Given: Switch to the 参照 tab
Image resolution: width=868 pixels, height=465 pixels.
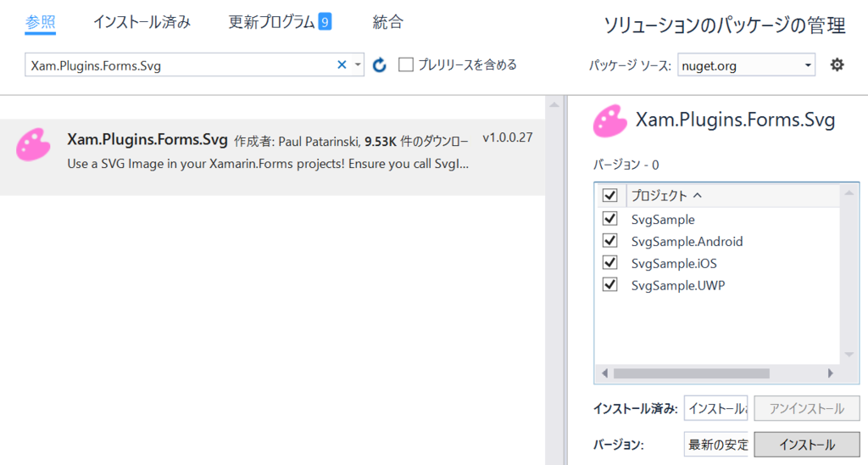Looking at the screenshot, I should (41, 22).
